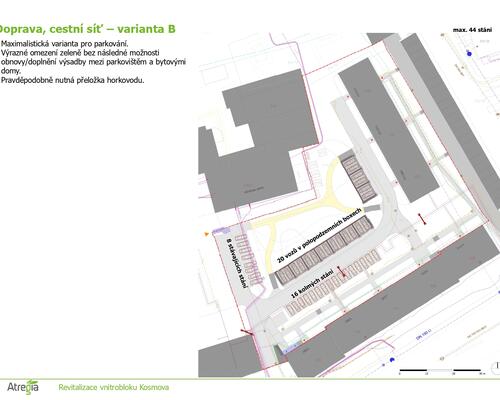Click the 'Maximalistická varianta pro parkování' text line

pos(65,44)
